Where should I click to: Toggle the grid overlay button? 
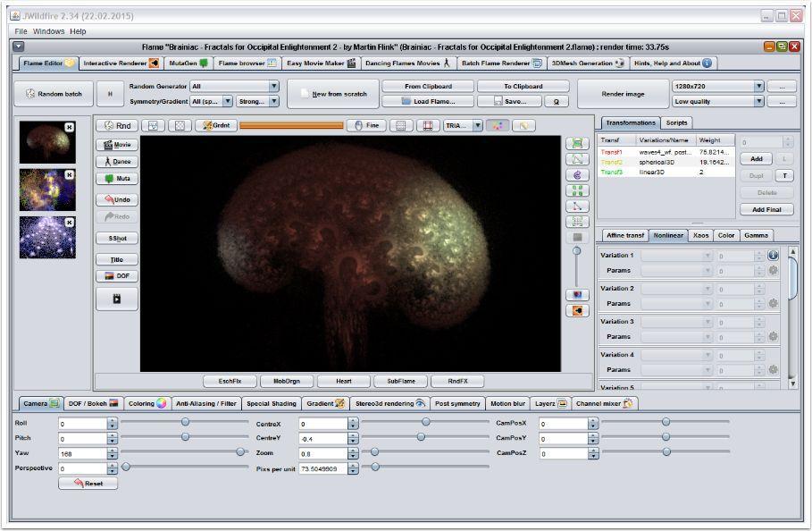coord(401,125)
